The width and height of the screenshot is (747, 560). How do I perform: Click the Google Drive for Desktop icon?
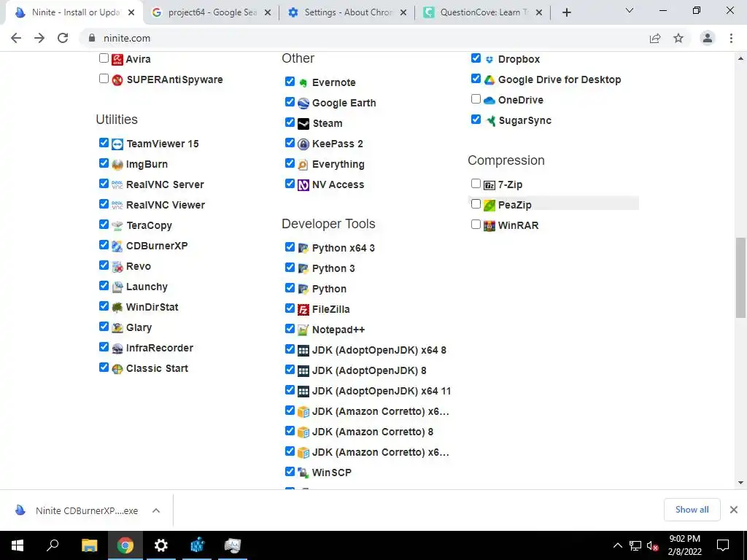[x=489, y=80]
